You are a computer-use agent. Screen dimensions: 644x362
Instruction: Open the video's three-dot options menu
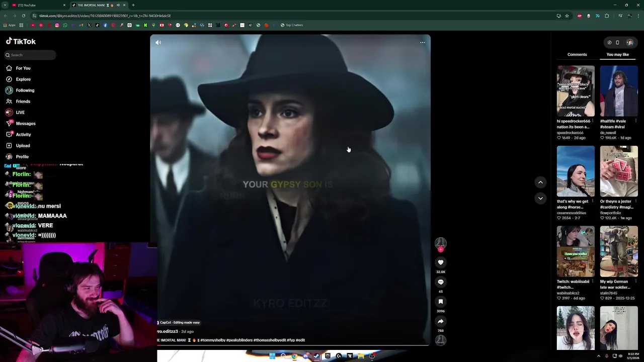pos(423,43)
